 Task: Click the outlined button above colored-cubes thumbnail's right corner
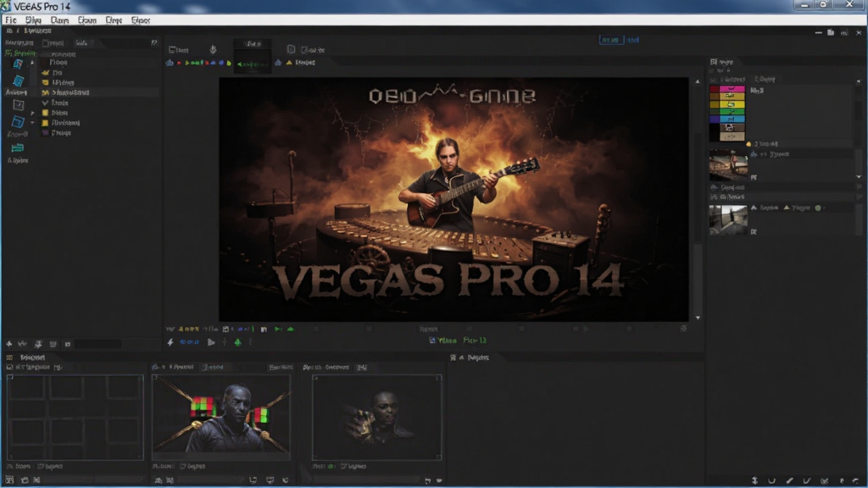[x=281, y=368]
